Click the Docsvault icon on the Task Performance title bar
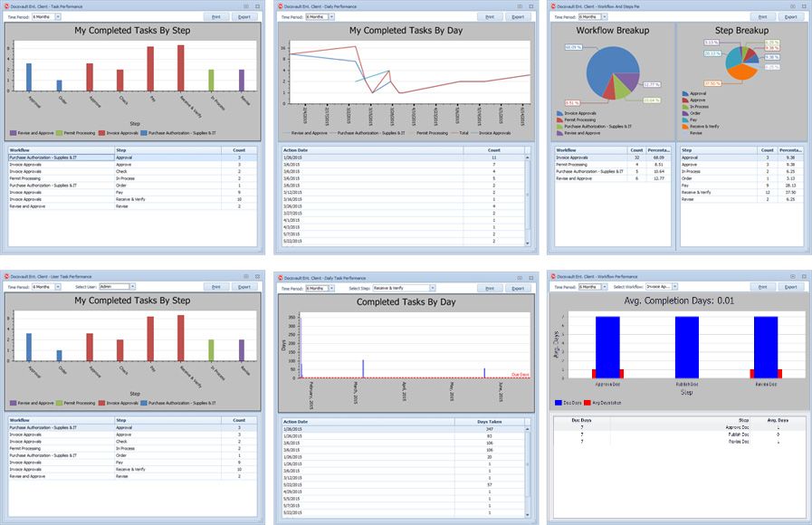This screenshot has height=525, width=812. [8, 5]
